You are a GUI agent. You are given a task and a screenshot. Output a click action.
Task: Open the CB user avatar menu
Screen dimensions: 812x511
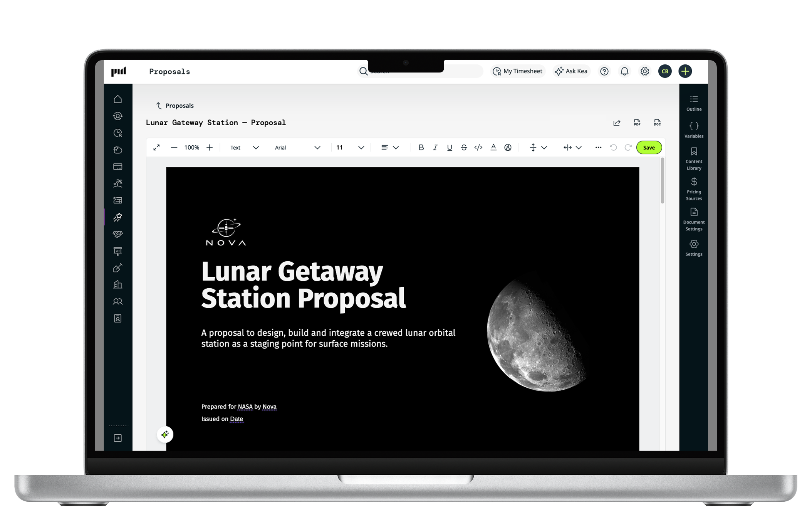click(x=665, y=71)
